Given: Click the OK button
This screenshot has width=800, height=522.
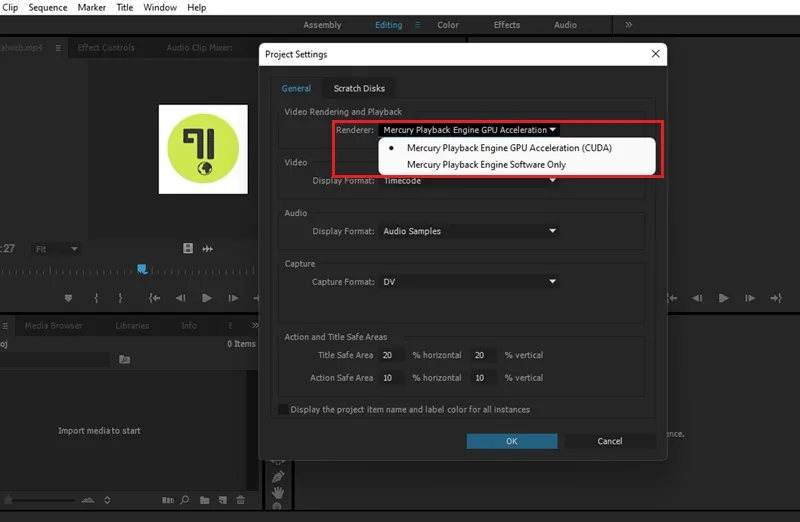Looking at the screenshot, I should pos(512,441).
